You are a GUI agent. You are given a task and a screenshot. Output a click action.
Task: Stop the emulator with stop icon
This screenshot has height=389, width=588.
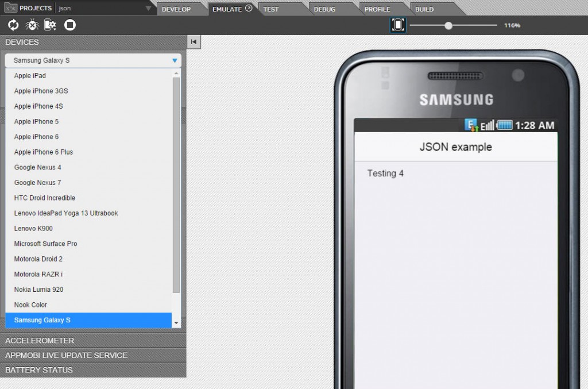tap(69, 25)
